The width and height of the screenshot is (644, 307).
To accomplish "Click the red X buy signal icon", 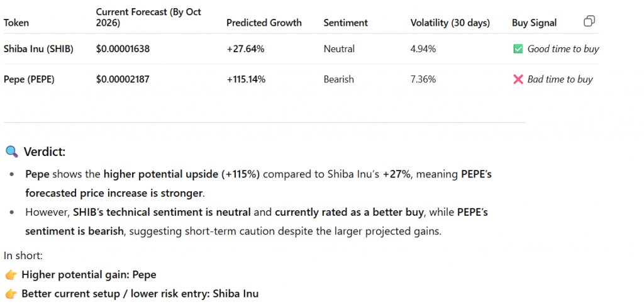I will (518, 80).
